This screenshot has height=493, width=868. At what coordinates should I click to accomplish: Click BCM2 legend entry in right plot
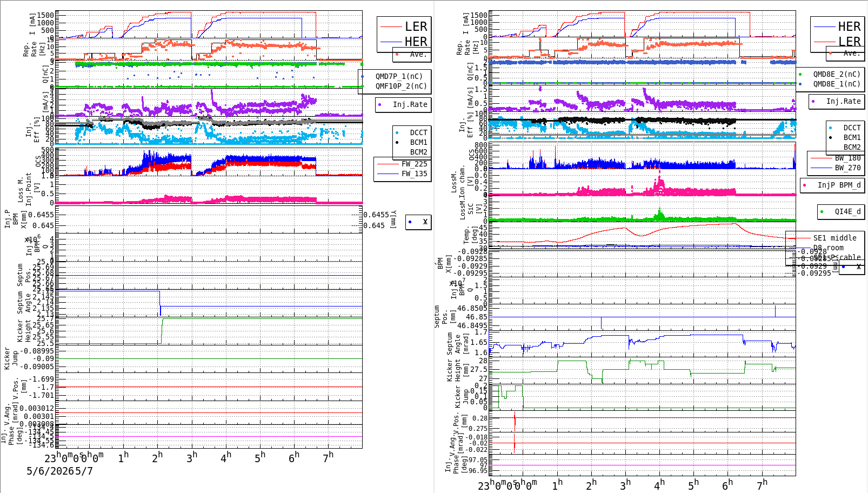(x=852, y=147)
